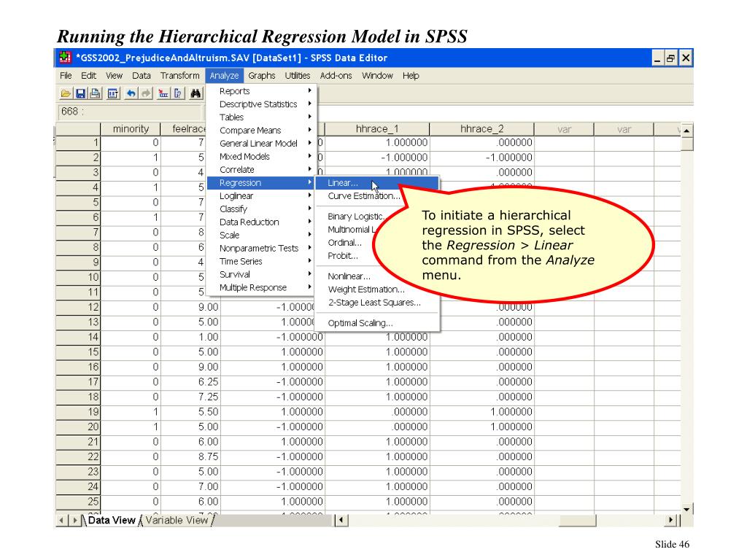Click the vertical scrollbar down arrow
Image resolution: width=747 pixels, height=560 pixels.
pos(686,507)
